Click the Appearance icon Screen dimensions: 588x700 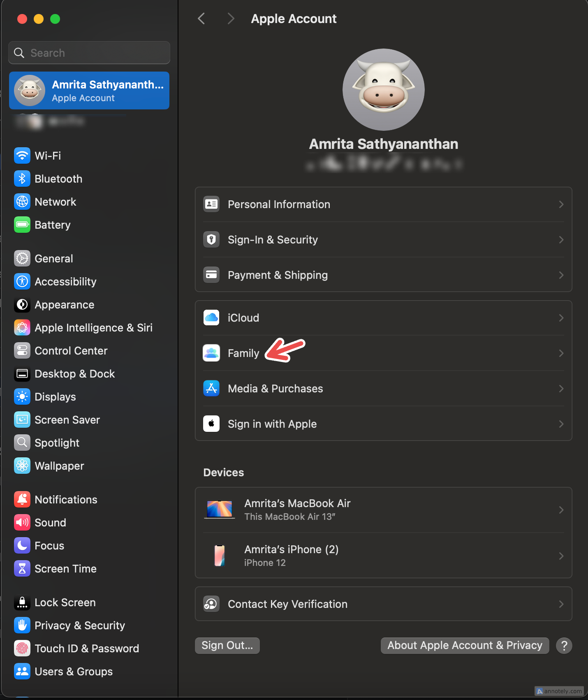tap(22, 304)
